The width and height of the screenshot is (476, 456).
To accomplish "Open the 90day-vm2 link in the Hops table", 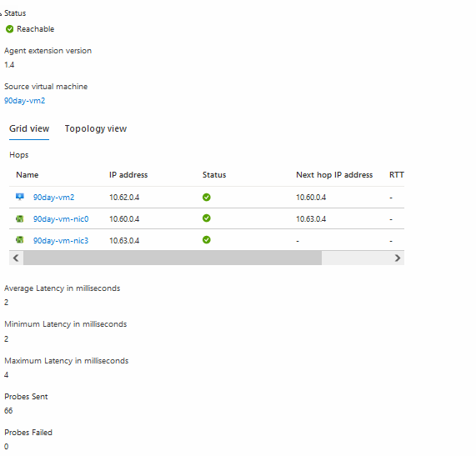I will [53, 198].
